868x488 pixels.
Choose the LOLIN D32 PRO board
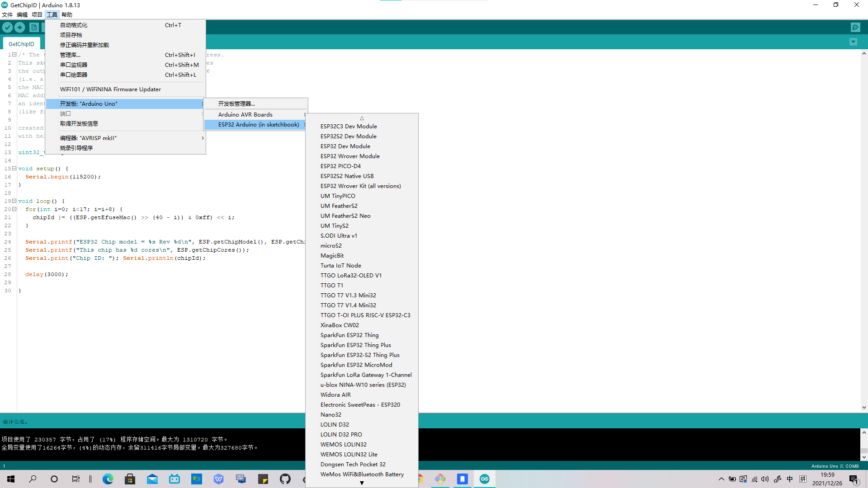coord(341,434)
